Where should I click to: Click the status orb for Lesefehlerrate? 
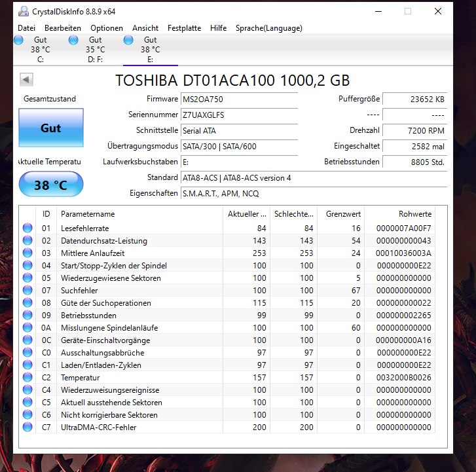pos(27,228)
